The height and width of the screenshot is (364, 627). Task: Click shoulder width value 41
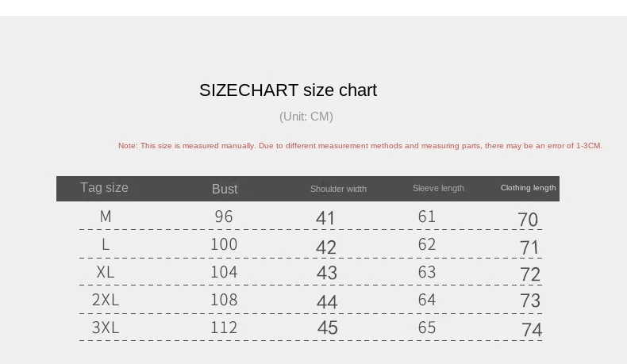coord(325,218)
